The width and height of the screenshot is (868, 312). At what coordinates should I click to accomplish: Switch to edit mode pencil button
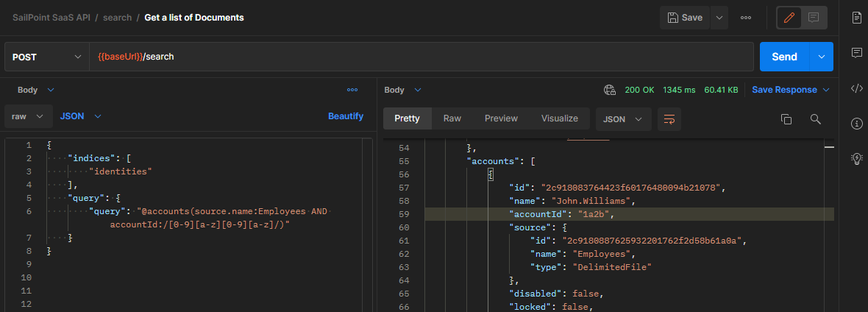tap(789, 18)
